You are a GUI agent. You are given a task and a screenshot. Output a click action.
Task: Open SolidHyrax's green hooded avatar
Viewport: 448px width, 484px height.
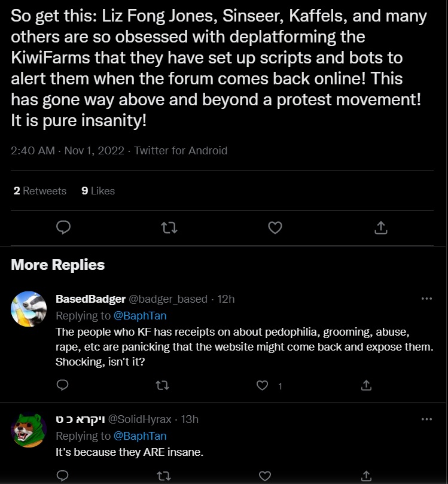click(29, 430)
